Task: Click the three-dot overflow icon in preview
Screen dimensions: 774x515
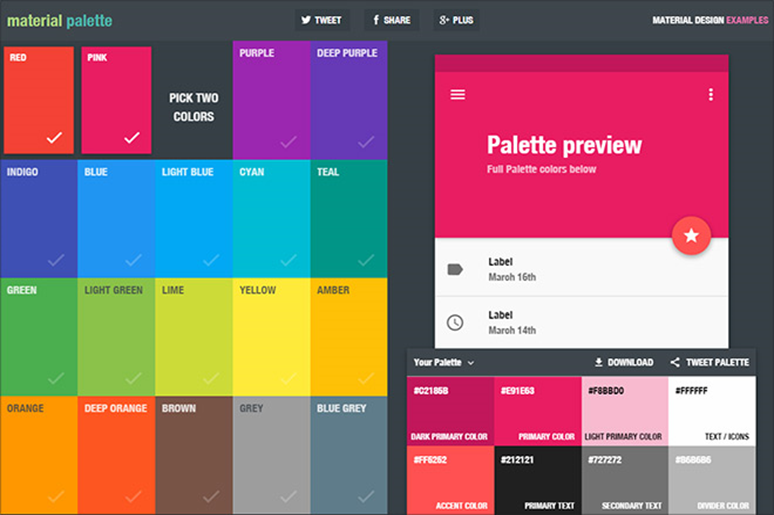Action: (x=711, y=94)
